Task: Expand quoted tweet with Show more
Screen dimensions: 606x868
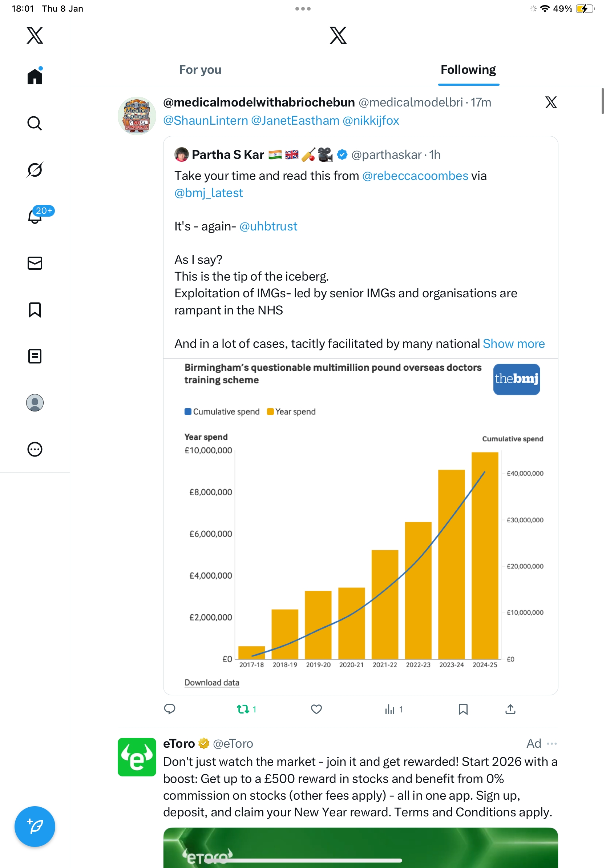Action: click(513, 343)
